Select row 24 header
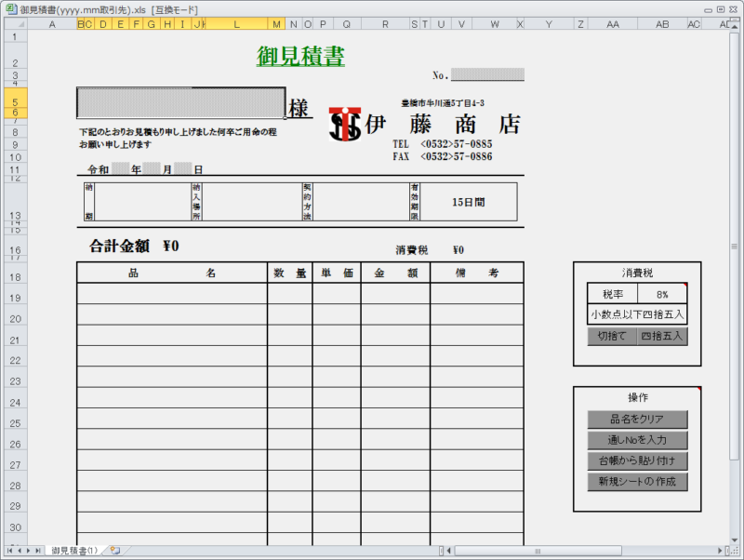Viewport: 744px width, 560px height. [16, 398]
